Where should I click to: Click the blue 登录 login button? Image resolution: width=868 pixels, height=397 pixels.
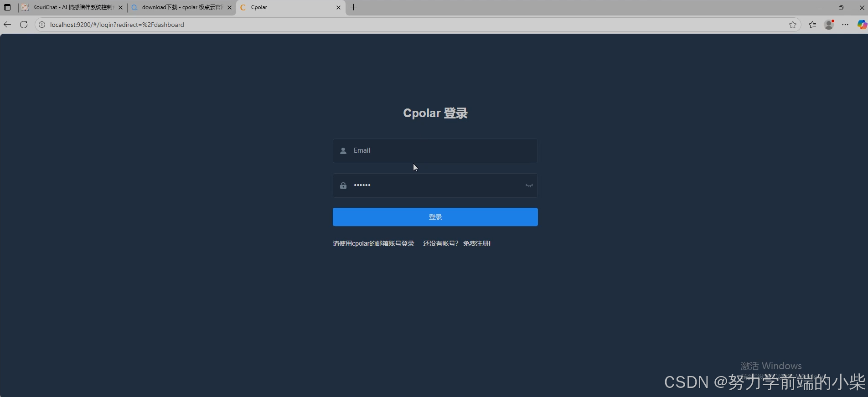(435, 217)
